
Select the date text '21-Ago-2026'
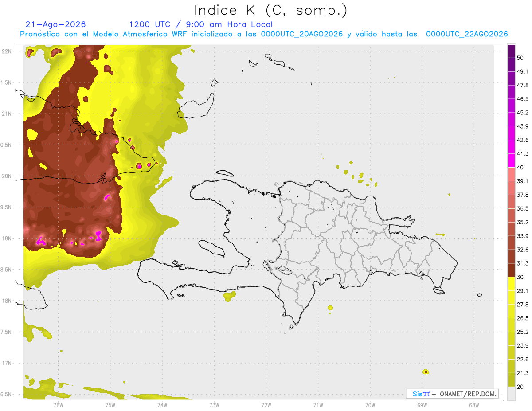[56, 24]
